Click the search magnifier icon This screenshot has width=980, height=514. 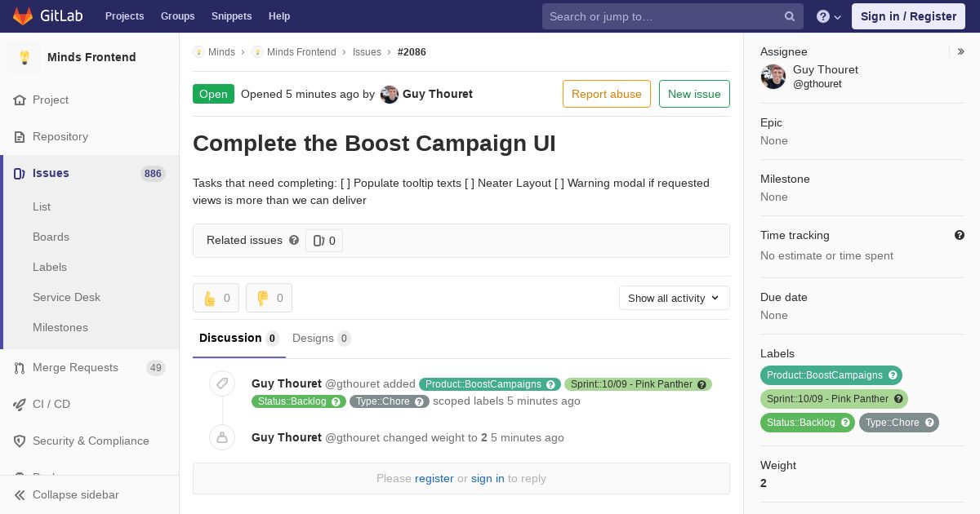coord(790,16)
